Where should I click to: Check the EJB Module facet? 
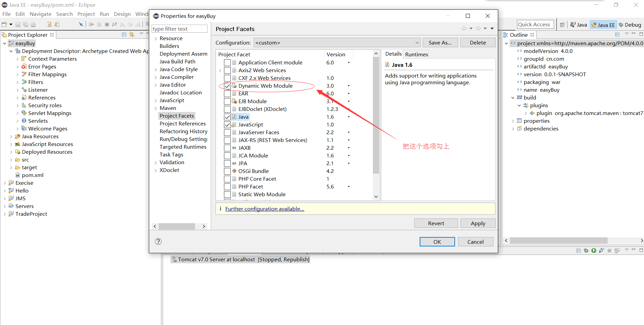[227, 101]
